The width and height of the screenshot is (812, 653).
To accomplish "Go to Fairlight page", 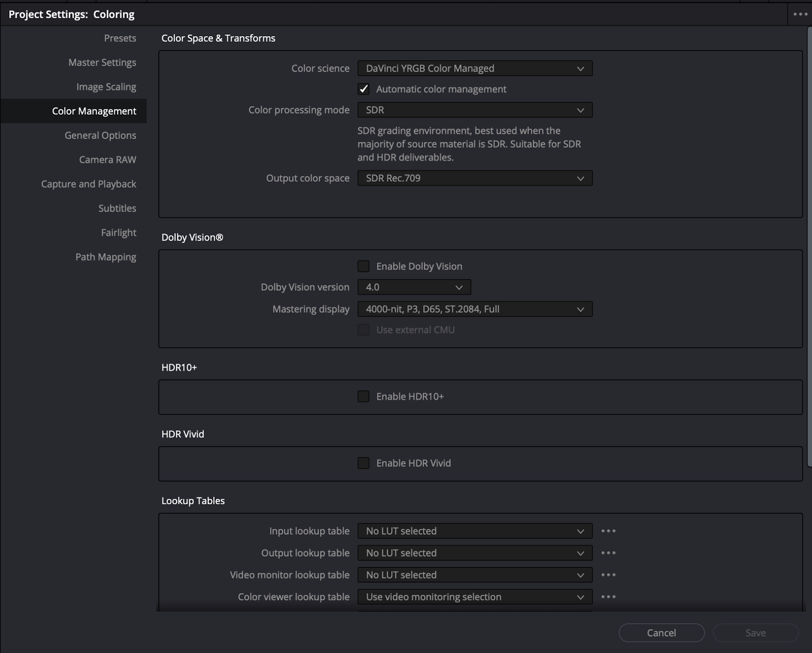I will tap(119, 233).
